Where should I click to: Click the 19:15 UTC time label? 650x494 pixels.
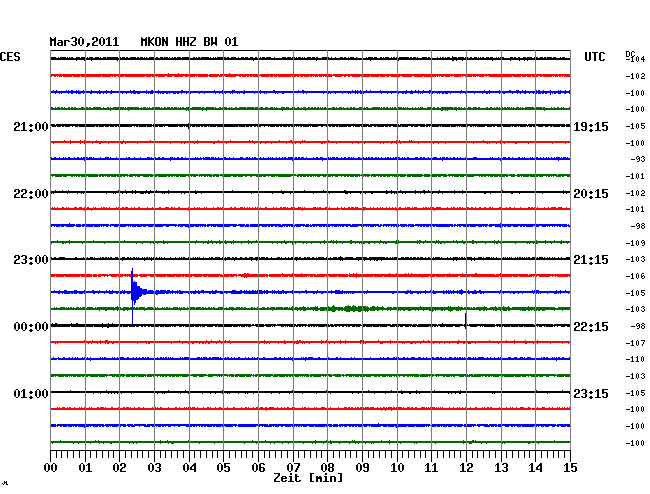pos(591,126)
